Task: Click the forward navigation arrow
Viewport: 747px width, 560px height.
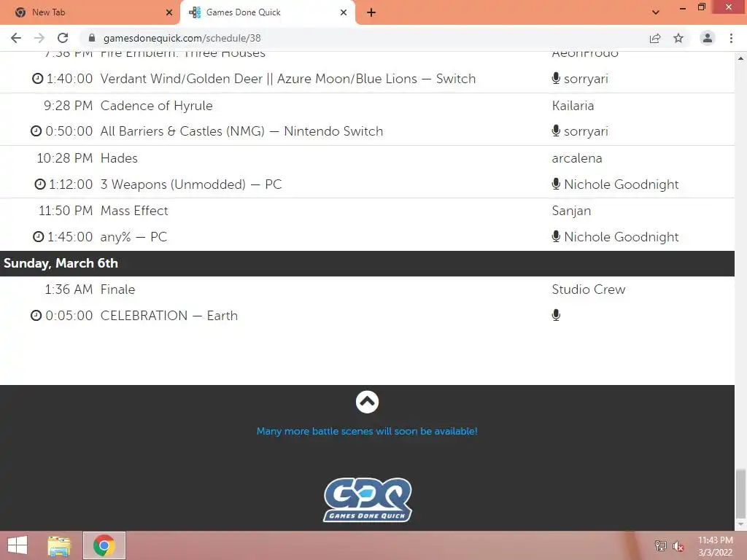Action: 39,38
